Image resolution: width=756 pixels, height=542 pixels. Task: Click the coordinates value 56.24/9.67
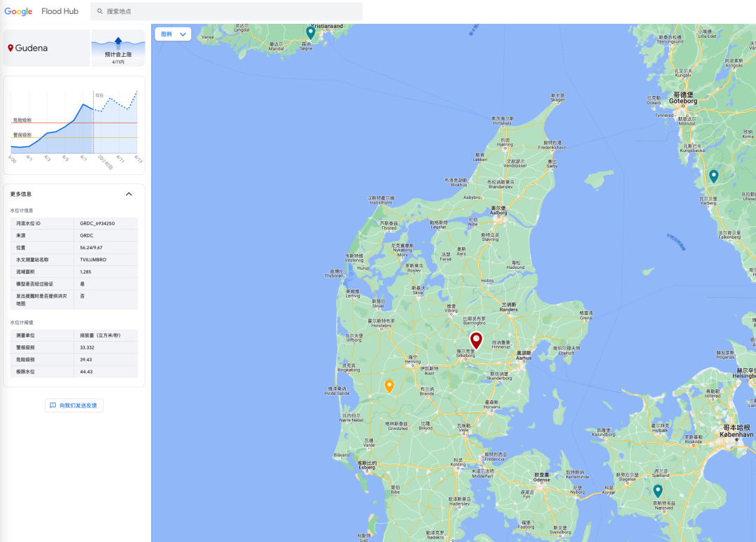pyautogui.click(x=91, y=247)
